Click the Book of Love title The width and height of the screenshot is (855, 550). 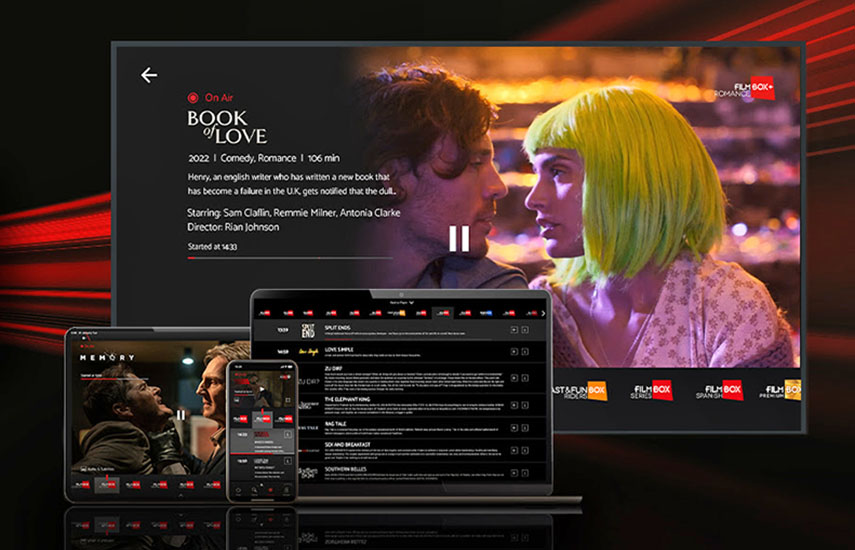coord(227,127)
